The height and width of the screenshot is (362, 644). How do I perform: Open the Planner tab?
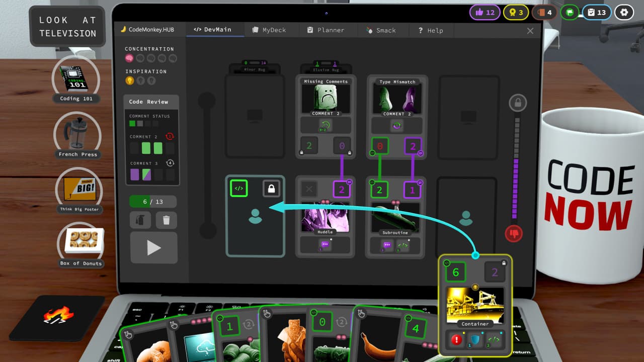pos(326,30)
